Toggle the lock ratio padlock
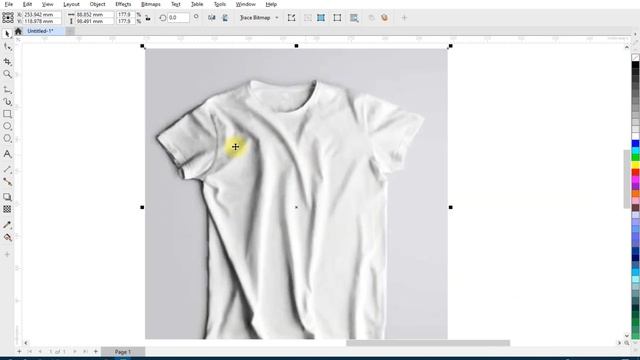 coord(148,18)
